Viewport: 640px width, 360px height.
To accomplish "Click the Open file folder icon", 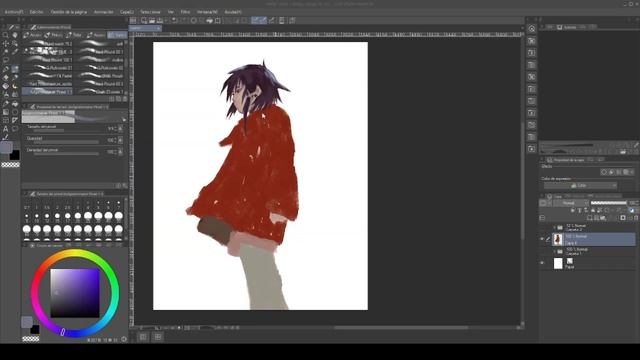I will [x=152, y=20].
